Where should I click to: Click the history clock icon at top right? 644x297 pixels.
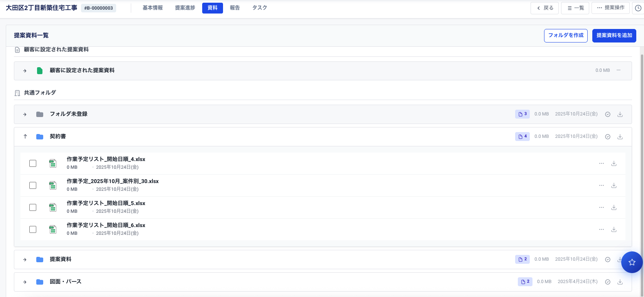coord(638,8)
